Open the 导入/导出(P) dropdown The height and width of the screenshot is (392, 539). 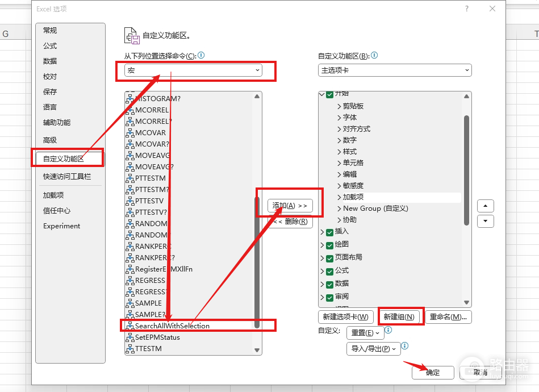point(373,348)
